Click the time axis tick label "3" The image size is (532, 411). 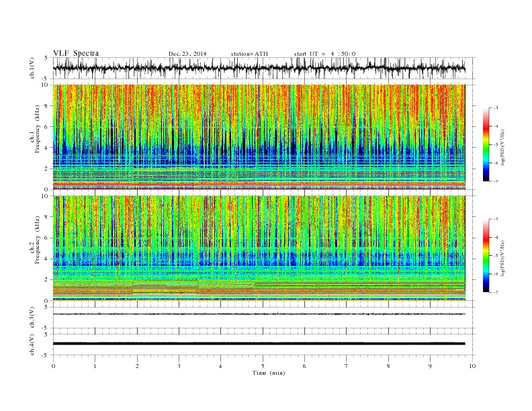[179, 366]
